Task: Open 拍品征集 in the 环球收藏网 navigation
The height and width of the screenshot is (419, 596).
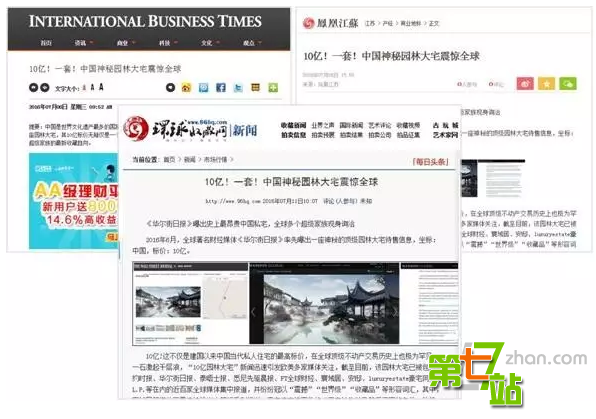Action: (x=408, y=135)
